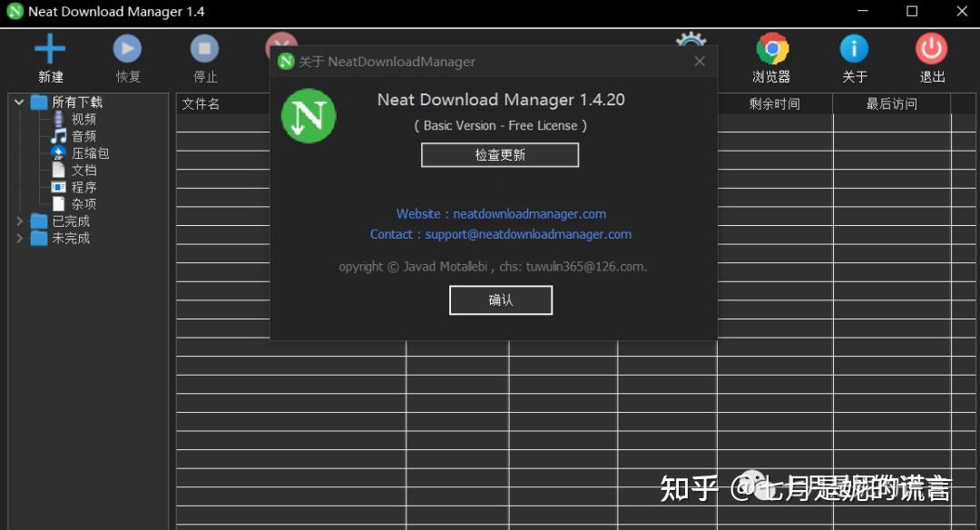Select the 程序 program icon

(58, 187)
